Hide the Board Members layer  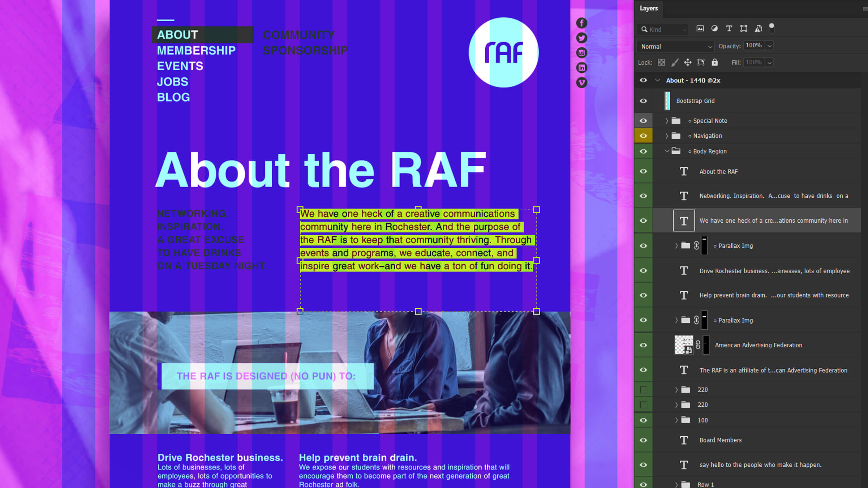coord(643,440)
